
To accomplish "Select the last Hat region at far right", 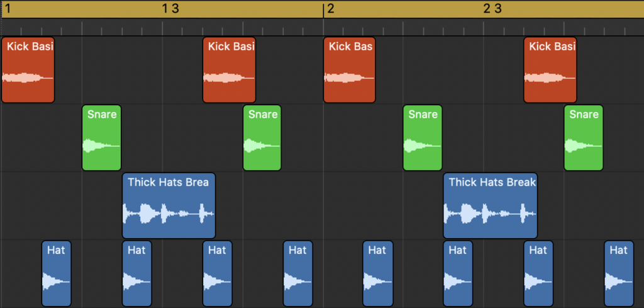I will pyautogui.click(x=619, y=273).
